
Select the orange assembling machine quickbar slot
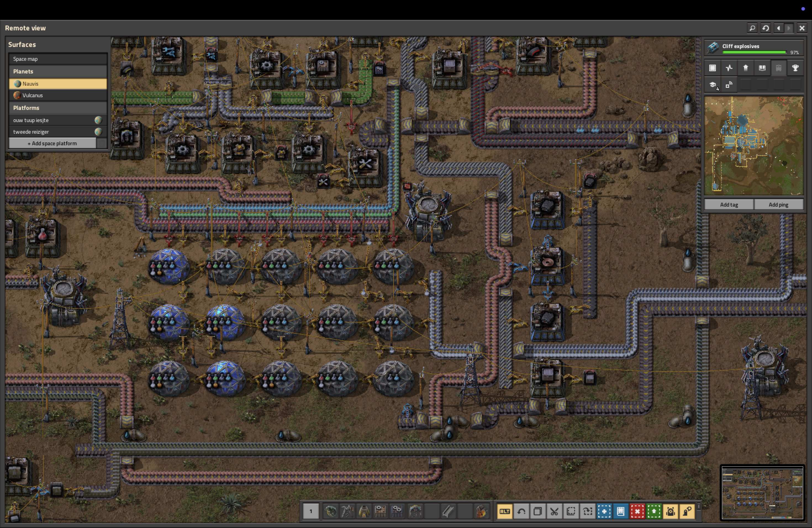point(380,511)
